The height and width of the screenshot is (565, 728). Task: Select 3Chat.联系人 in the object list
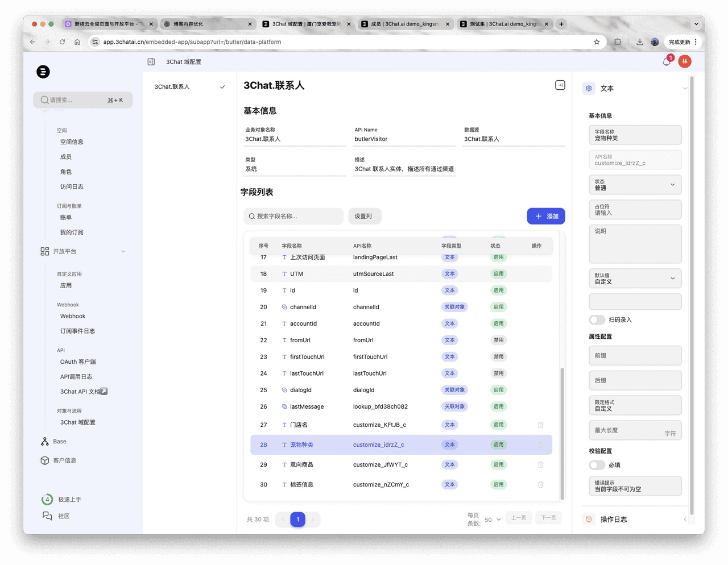[x=189, y=87]
